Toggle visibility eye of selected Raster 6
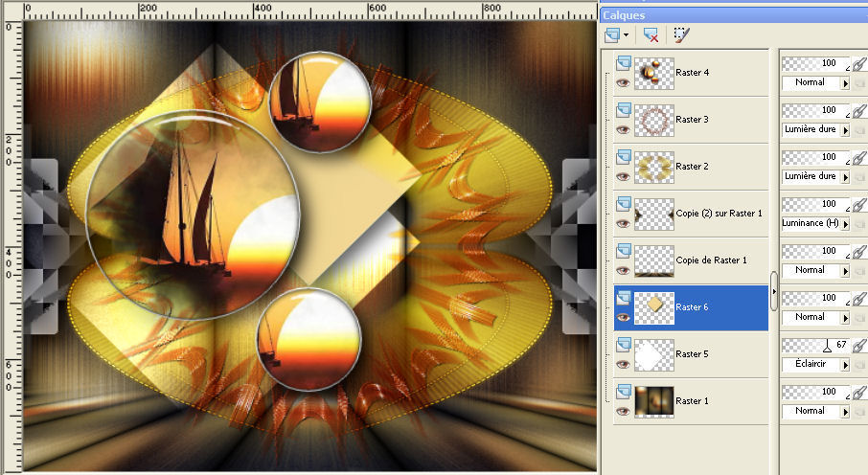The height and width of the screenshot is (475, 868). (624, 318)
